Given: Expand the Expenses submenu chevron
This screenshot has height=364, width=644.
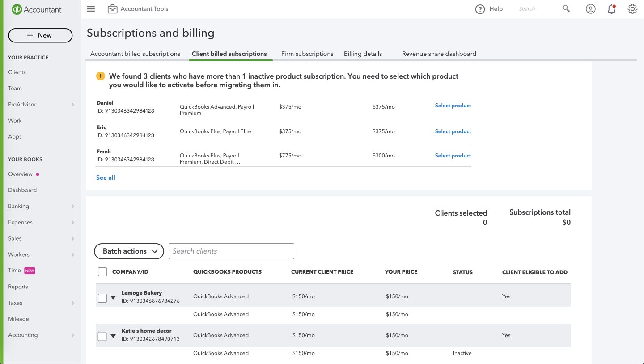Looking at the screenshot, I should (x=72, y=223).
